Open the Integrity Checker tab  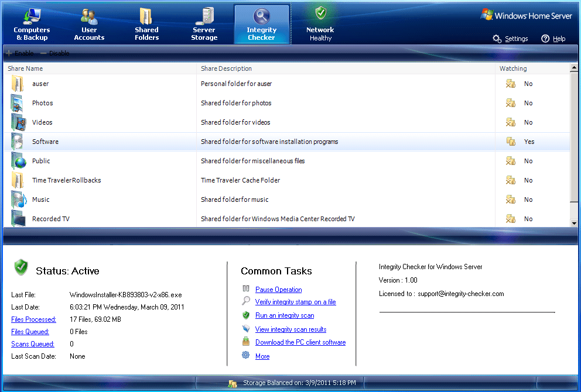[261, 23]
